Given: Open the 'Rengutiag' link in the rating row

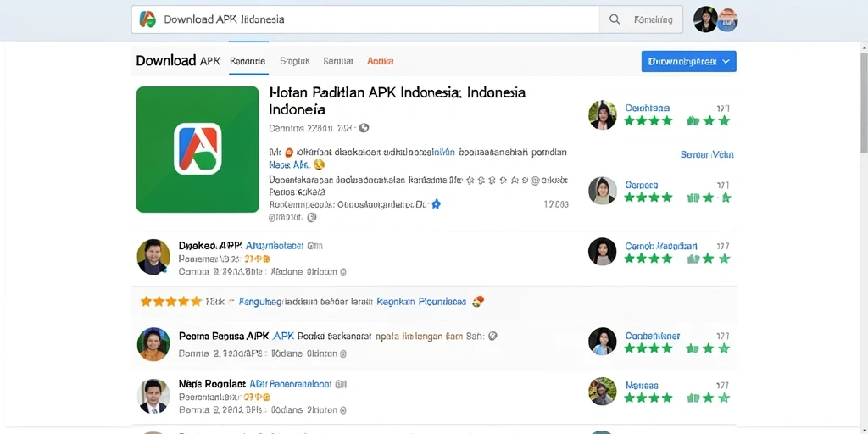Looking at the screenshot, I should [260, 302].
